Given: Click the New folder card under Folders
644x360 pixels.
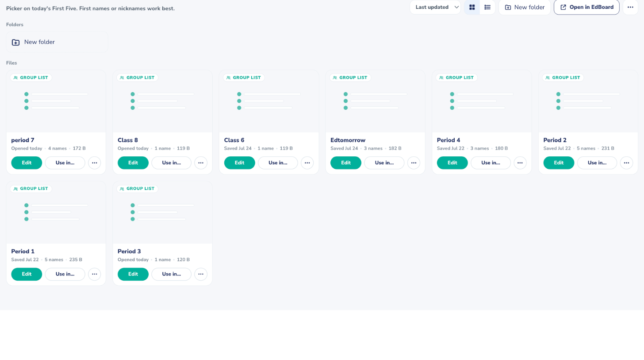Looking at the screenshot, I should coord(57,42).
